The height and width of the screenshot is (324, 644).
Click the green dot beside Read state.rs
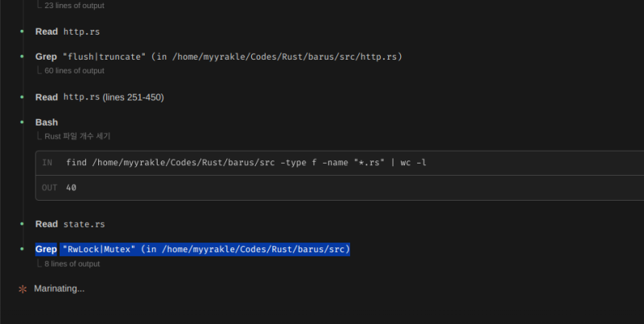23,224
